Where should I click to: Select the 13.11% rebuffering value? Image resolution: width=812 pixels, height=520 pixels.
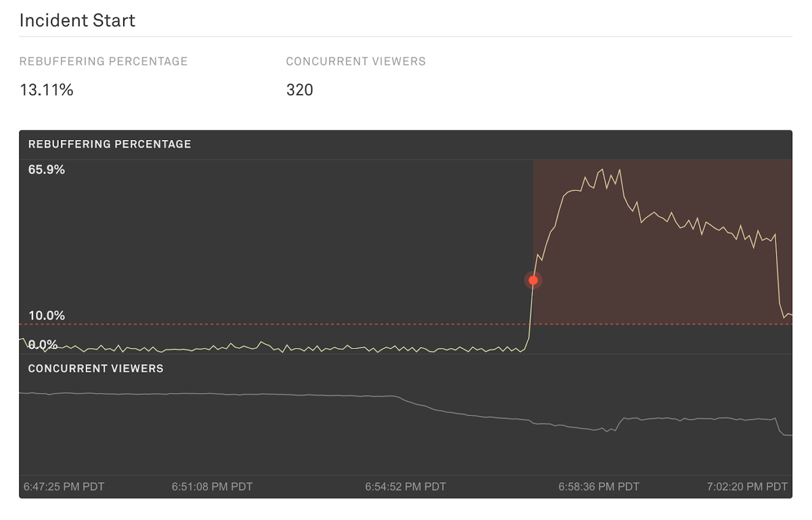[x=45, y=89]
